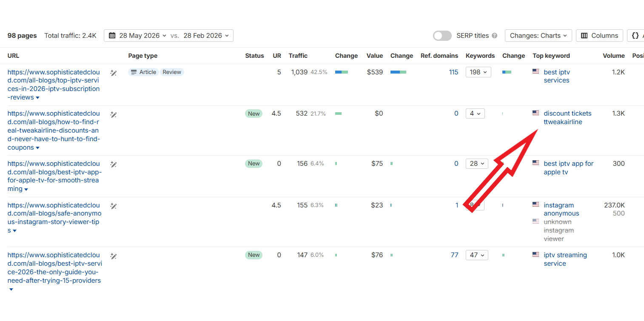Click the Top keyword column header
The height and width of the screenshot is (321, 644).
551,56
